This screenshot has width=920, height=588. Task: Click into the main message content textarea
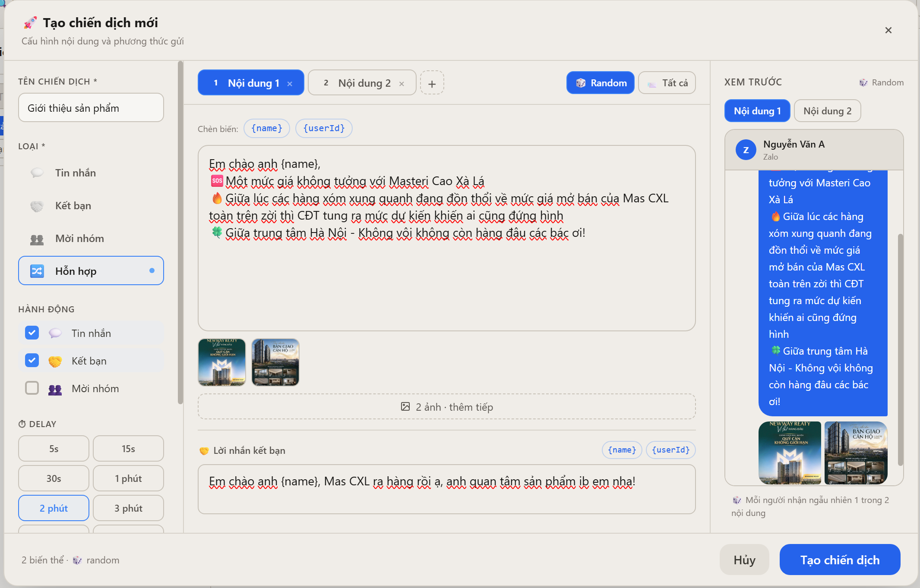446,238
